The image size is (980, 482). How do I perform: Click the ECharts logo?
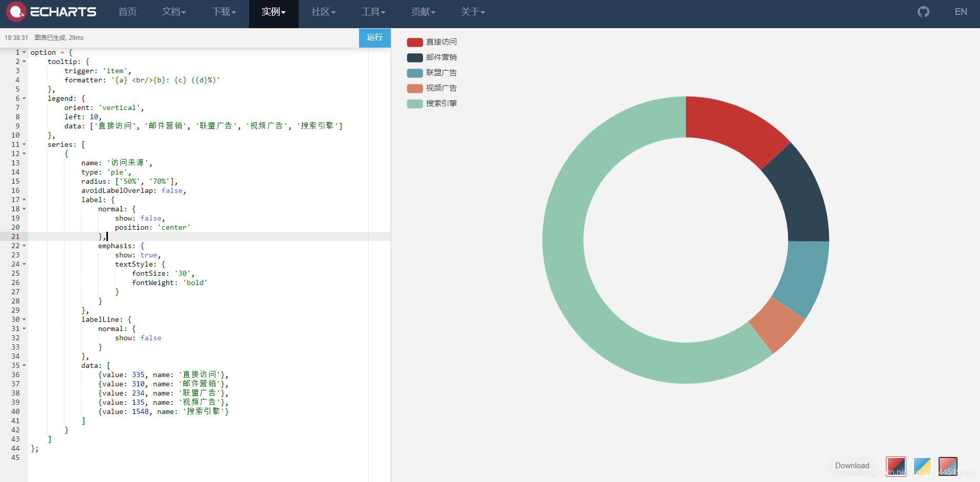[51, 12]
